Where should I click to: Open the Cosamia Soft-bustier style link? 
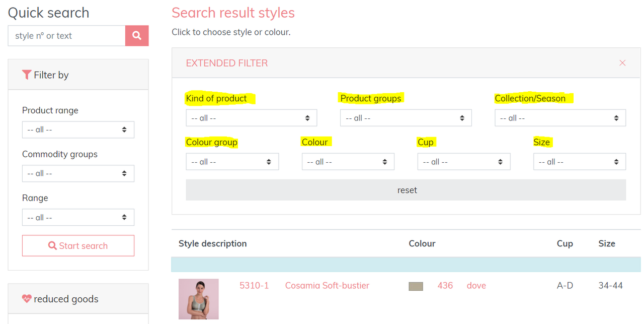click(x=327, y=286)
